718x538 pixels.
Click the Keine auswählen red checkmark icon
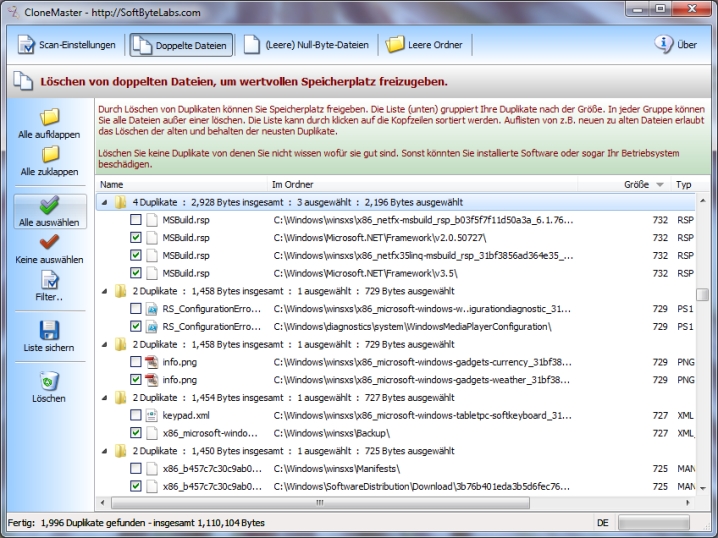(48, 242)
